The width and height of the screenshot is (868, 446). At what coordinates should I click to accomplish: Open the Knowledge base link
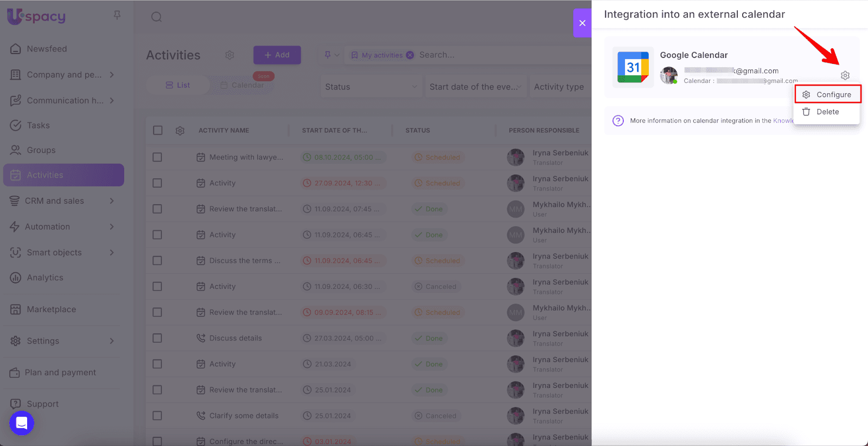783,121
